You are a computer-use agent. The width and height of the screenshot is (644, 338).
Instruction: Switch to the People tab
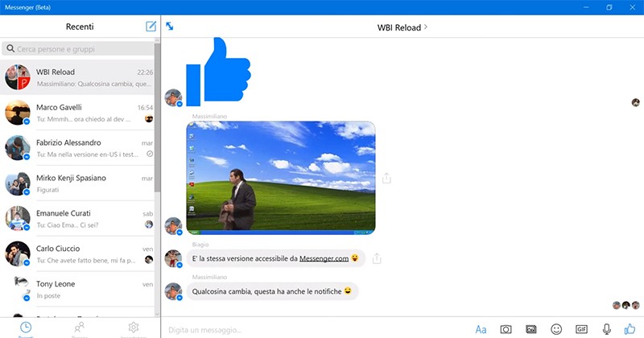pyautogui.click(x=80, y=328)
